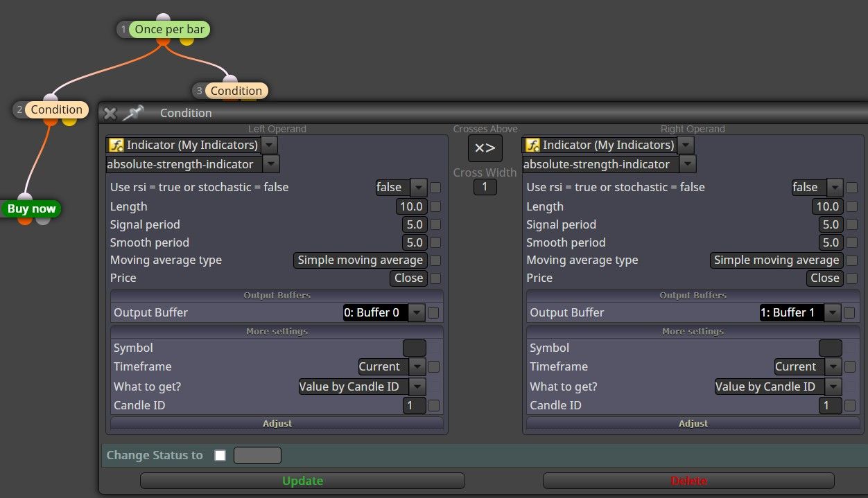
Task: Click left Smooth period 5.0 field
Action: pos(415,242)
